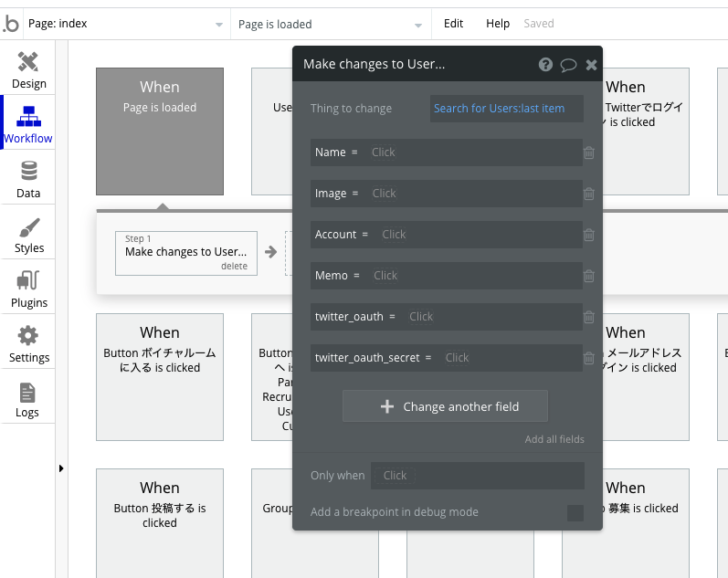Expand the left panel with triangle arrow
The height and width of the screenshot is (578, 728).
(61, 468)
